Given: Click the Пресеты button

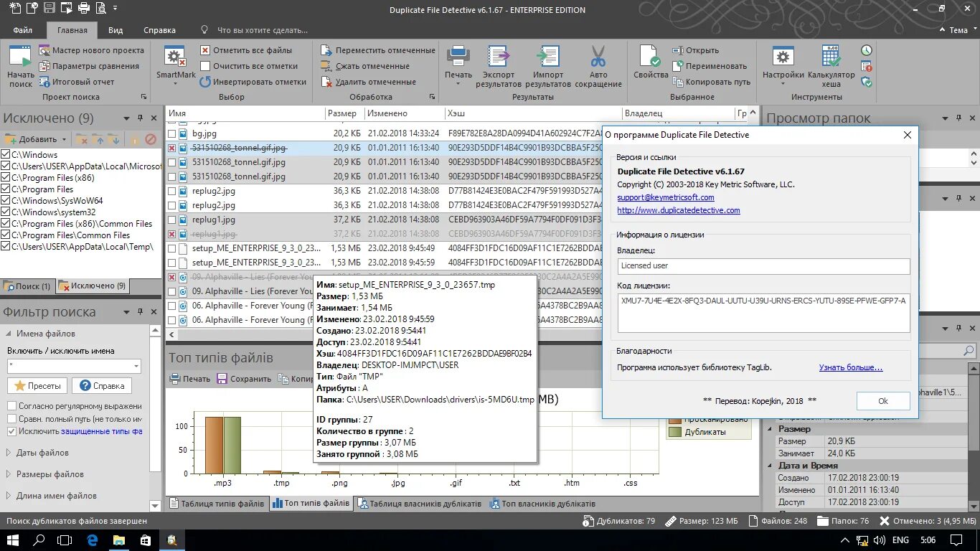Looking at the screenshot, I should point(37,386).
